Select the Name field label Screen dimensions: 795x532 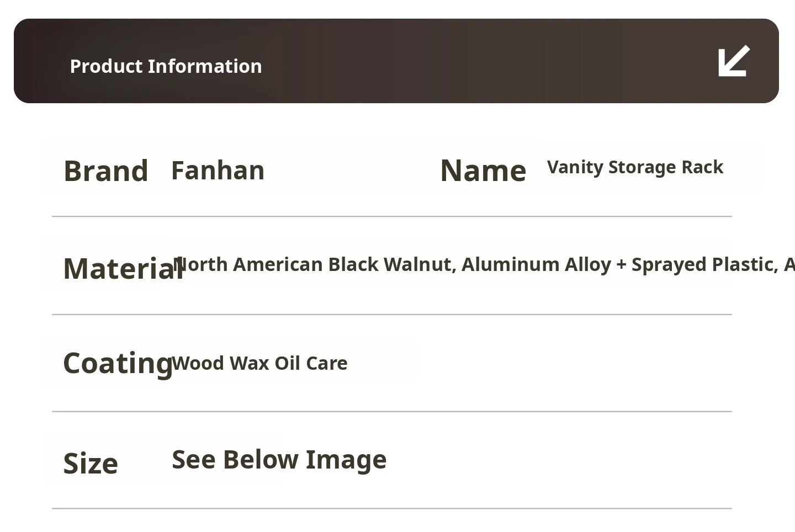click(483, 171)
